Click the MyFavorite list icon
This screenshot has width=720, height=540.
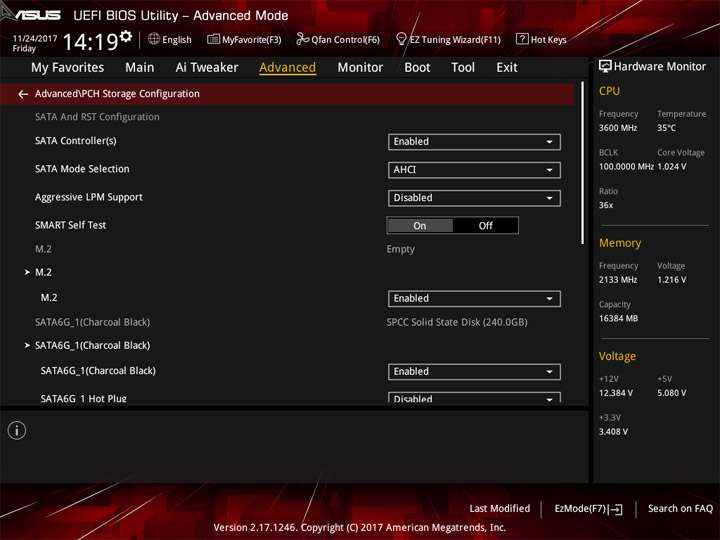click(213, 39)
